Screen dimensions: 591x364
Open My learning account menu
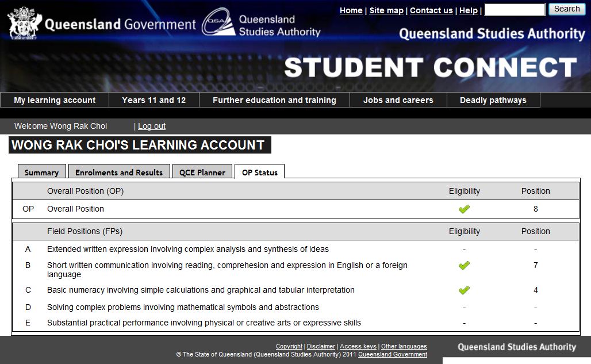[x=55, y=100]
